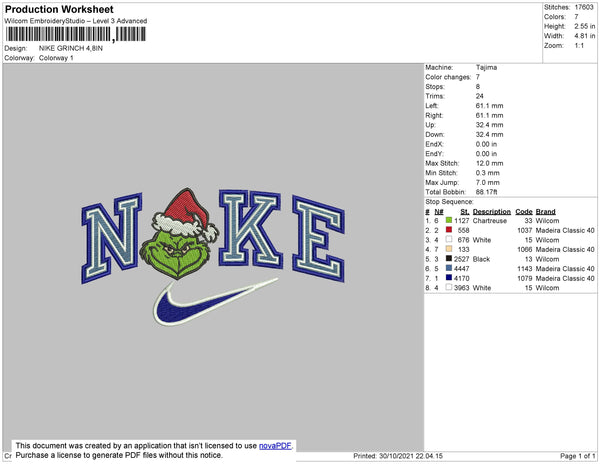This screenshot has height=464, width=600.
Task: Select the navy swatch in stop 7
Action: [x=449, y=278]
